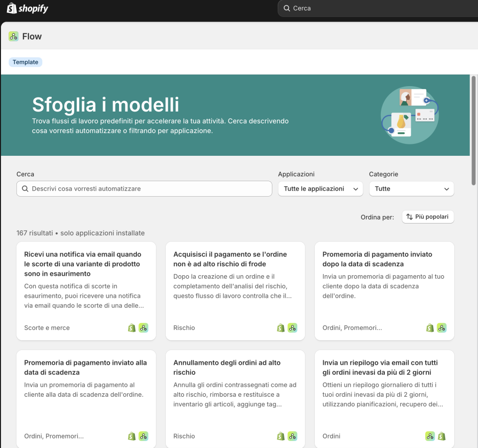This screenshot has height=448, width=478.
Task: Click the Flow icon on the Annullamento degli ordini card
Action: (x=292, y=436)
